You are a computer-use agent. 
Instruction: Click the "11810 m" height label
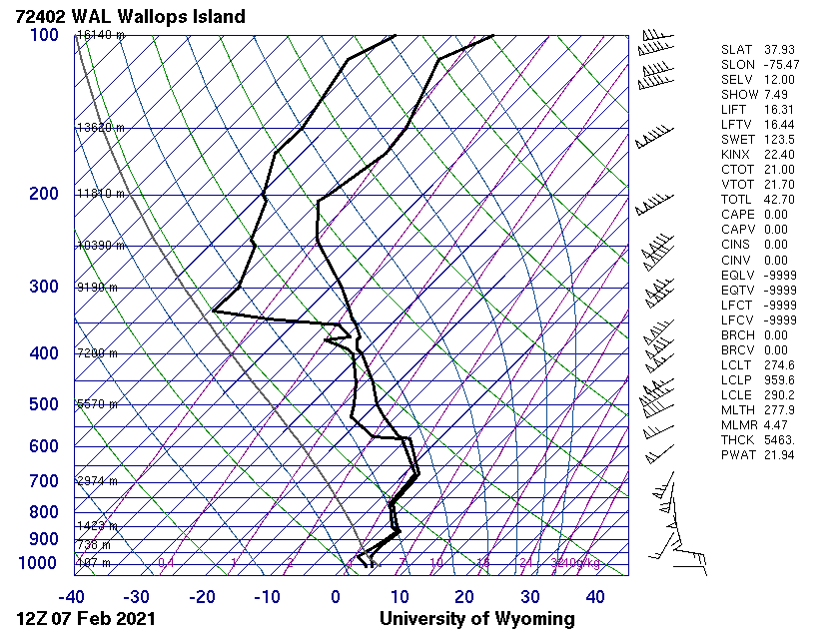tap(101, 194)
